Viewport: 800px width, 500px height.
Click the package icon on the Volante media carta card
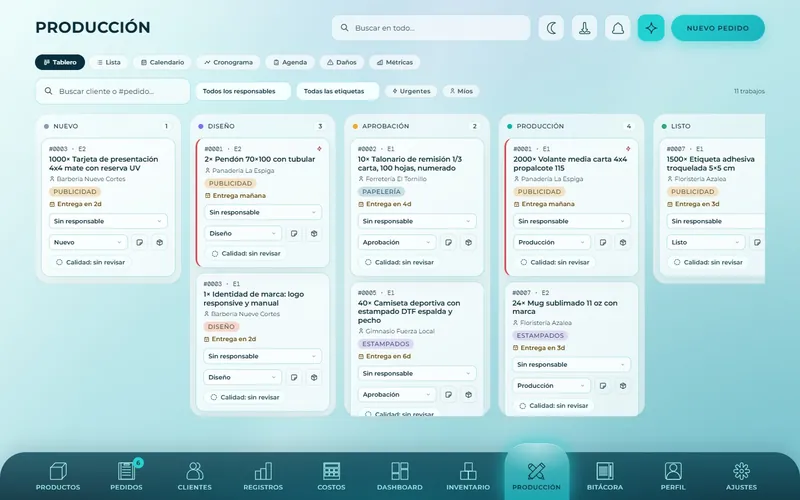pos(622,242)
